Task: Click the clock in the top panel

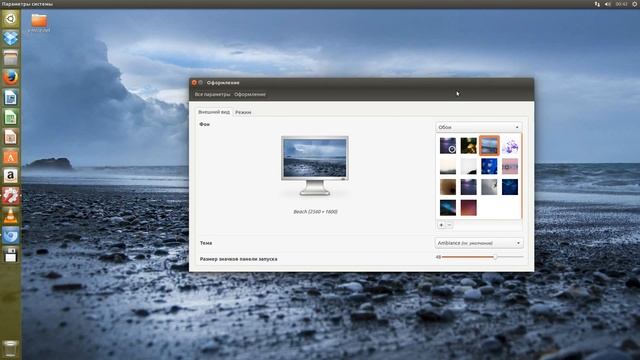Action: (622, 4)
